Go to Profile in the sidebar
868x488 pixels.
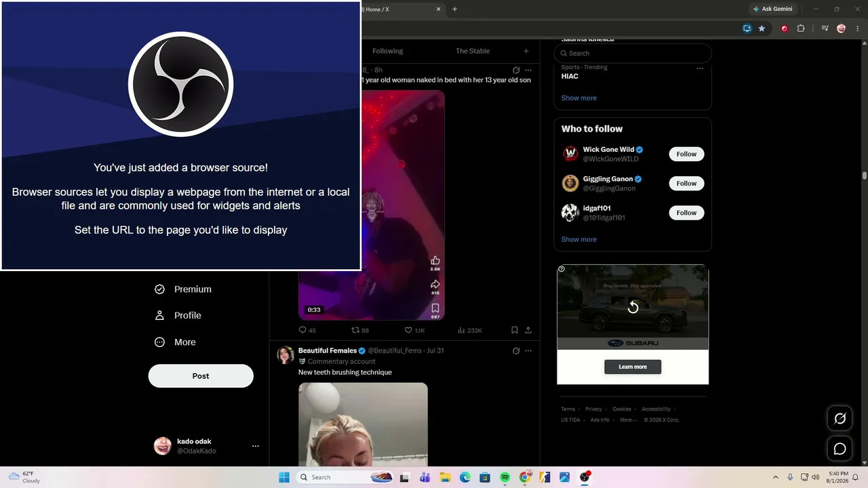(178, 315)
